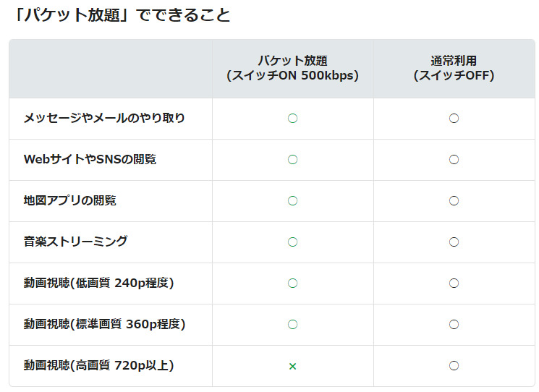539x392 pixels.
Task: Click normal-use circle for map app row
Action: (x=454, y=200)
